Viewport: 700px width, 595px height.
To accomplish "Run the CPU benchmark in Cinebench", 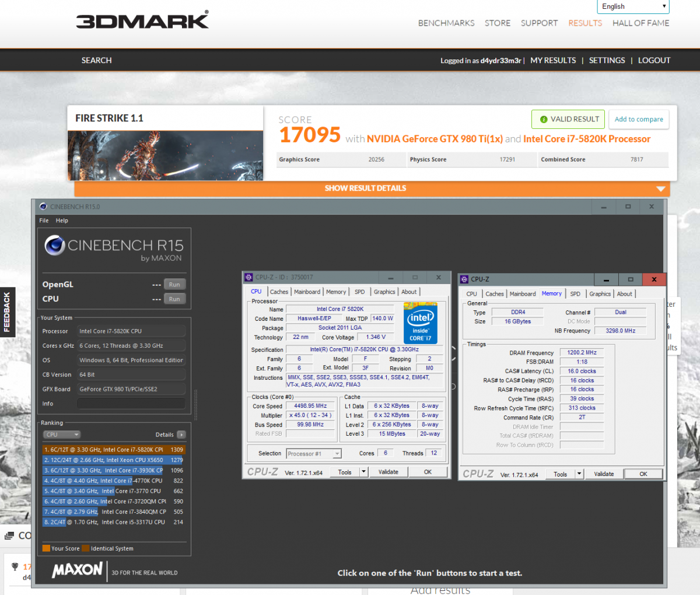I will pyautogui.click(x=174, y=299).
